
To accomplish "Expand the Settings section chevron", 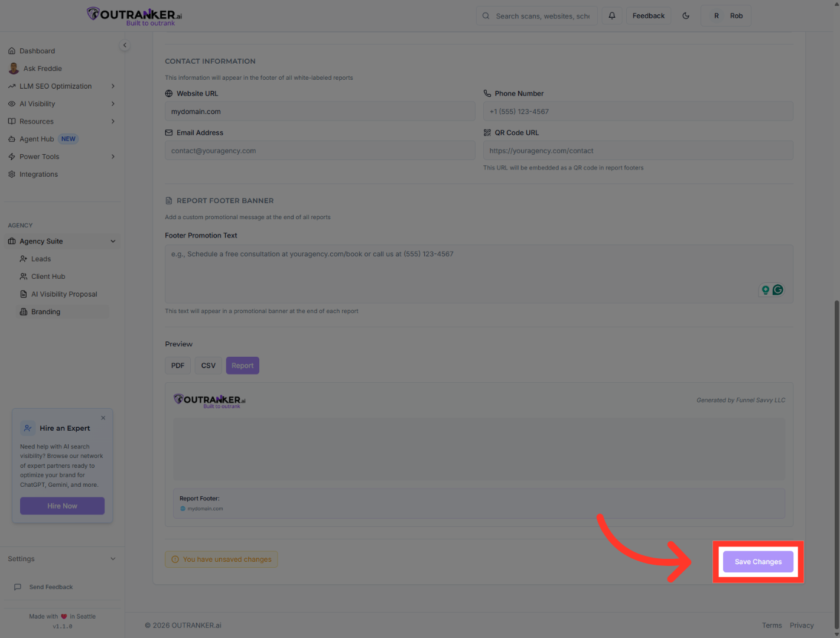I will [x=113, y=558].
